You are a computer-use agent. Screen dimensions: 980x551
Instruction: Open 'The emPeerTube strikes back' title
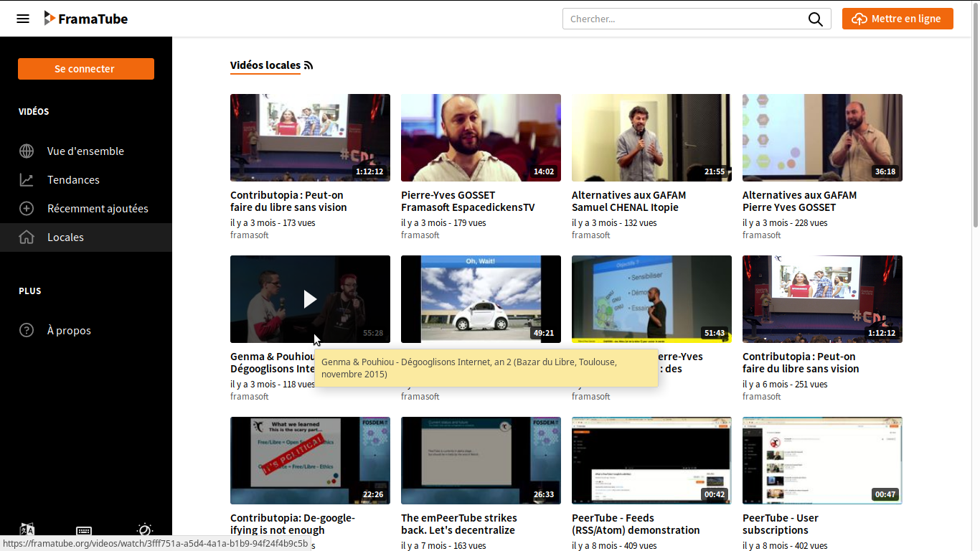click(x=459, y=524)
